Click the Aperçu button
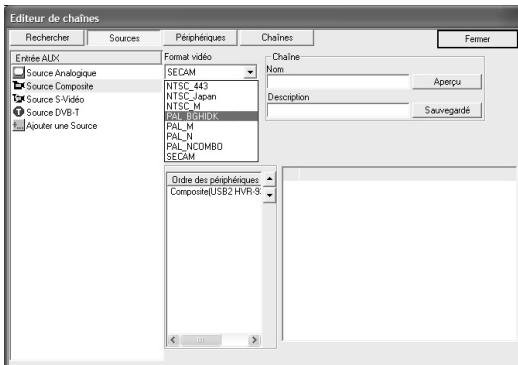Screen dimensions: 518x365 447,82
